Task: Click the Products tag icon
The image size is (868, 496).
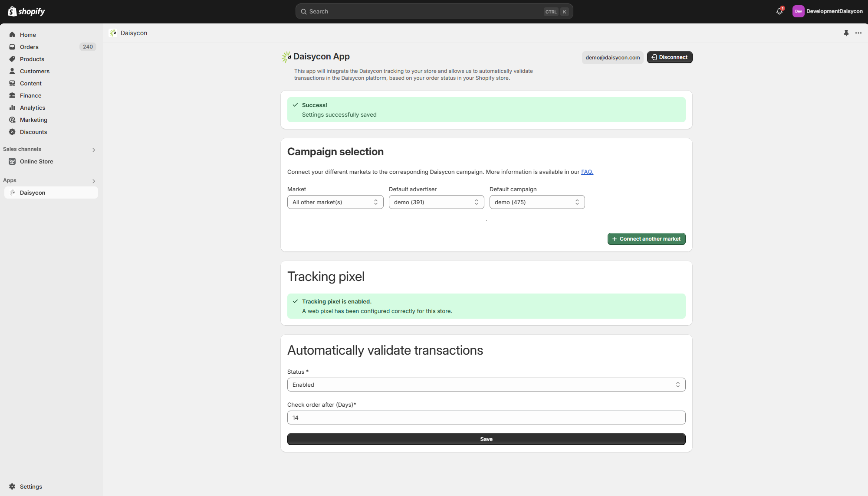Action: pyautogui.click(x=12, y=59)
